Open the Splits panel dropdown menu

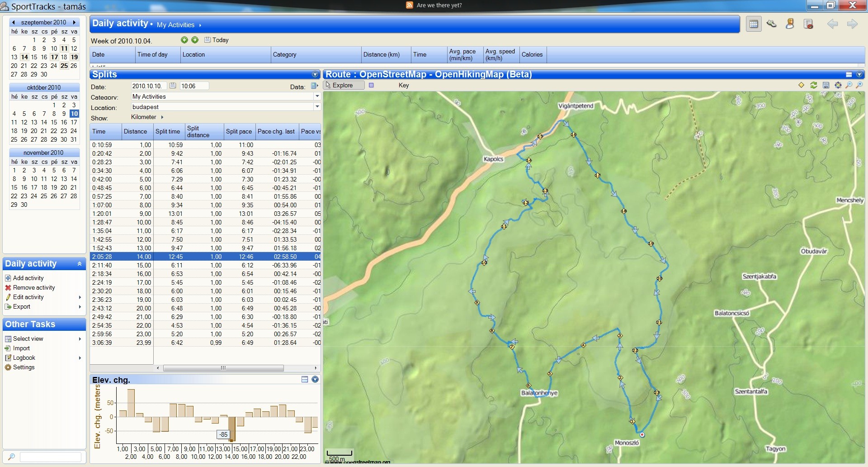click(315, 75)
